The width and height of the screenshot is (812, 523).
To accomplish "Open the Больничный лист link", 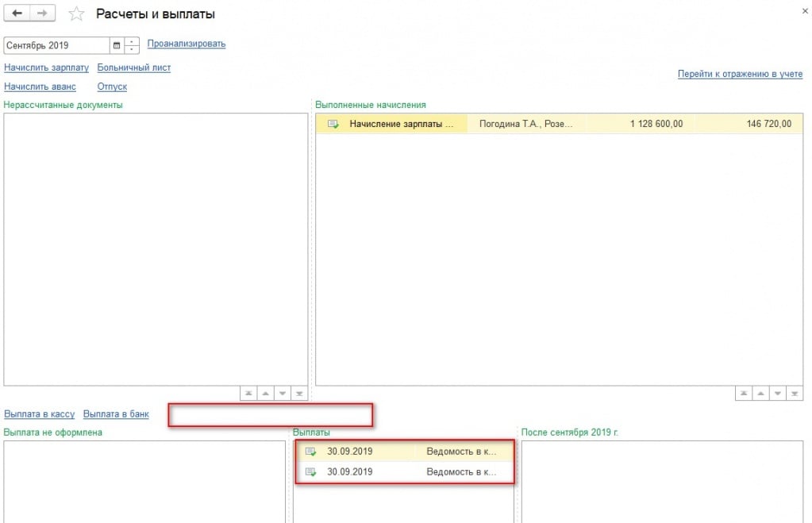I will (133, 67).
